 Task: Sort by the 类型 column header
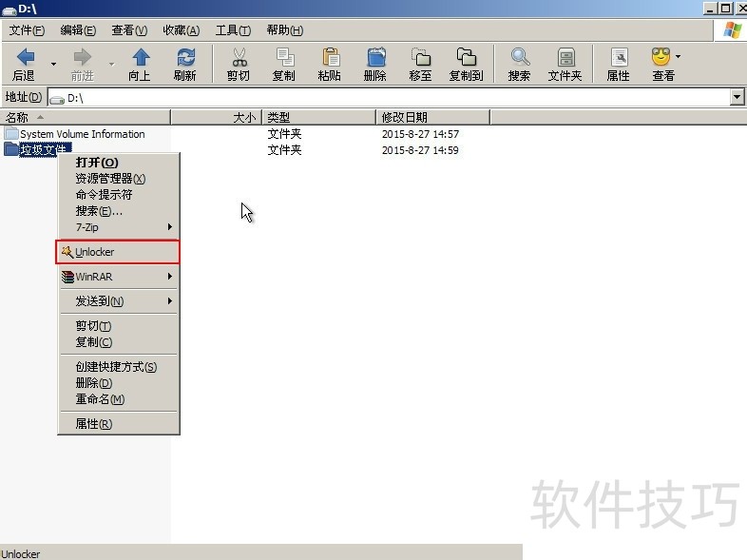319,117
